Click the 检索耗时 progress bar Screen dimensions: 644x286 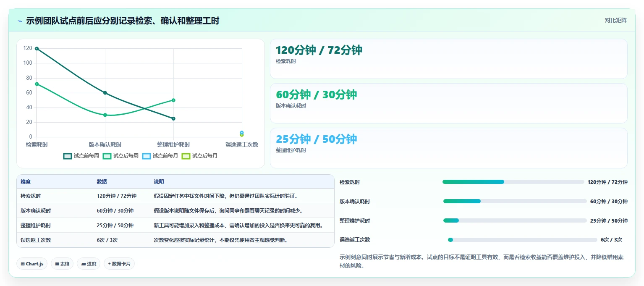click(513, 182)
